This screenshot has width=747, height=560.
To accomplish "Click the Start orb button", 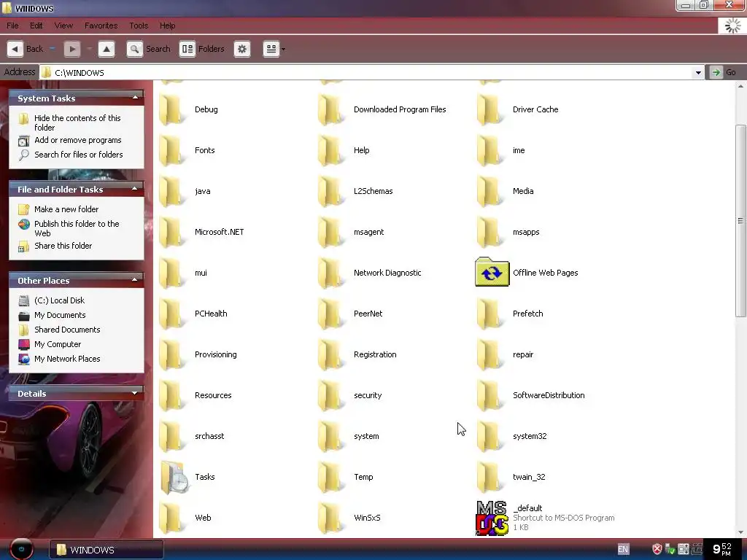I will [21, 549].
